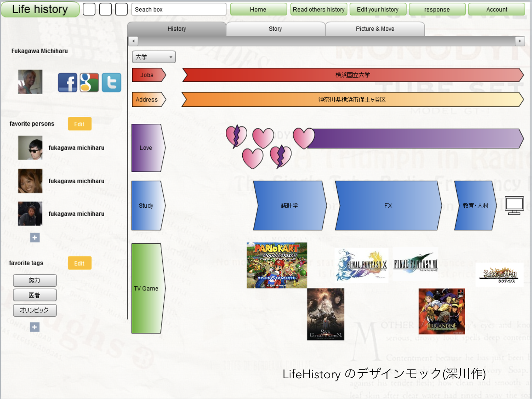Open the Final Fantasy VII logo

pyautogui.click(x=416, y=263)
